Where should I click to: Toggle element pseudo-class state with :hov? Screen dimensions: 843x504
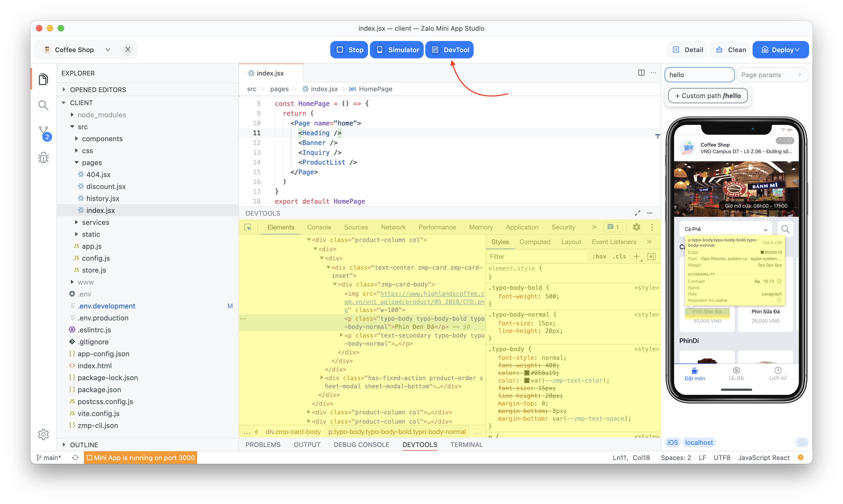[x=599, y=256]
